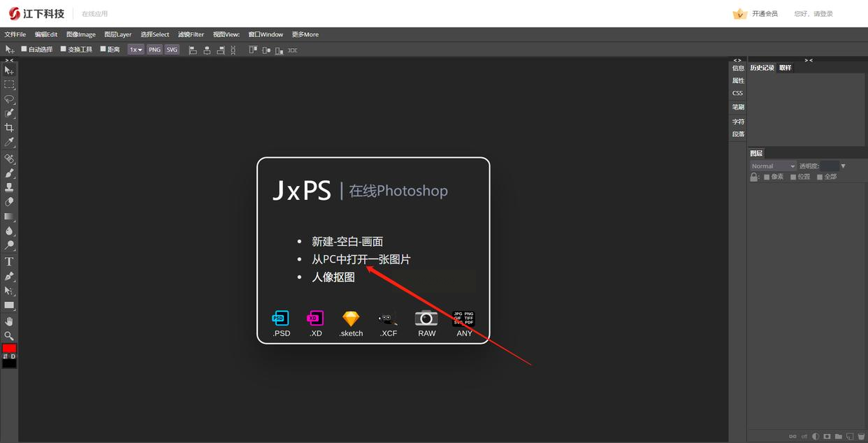Toggle the 位置 position lock checkbox
The width and height of the screenshot is (868, 443).
(793, 177)
